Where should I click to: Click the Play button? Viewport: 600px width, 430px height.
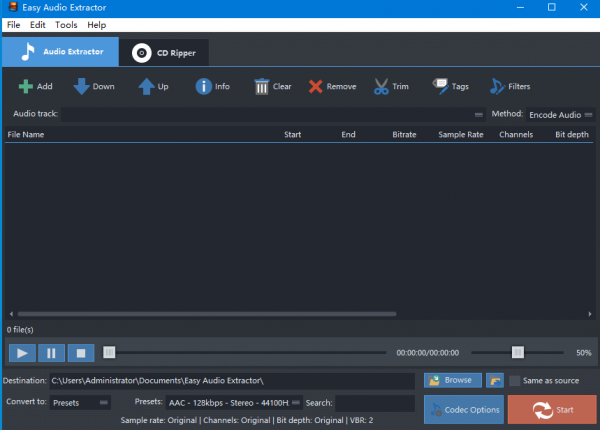pos(22,353)
